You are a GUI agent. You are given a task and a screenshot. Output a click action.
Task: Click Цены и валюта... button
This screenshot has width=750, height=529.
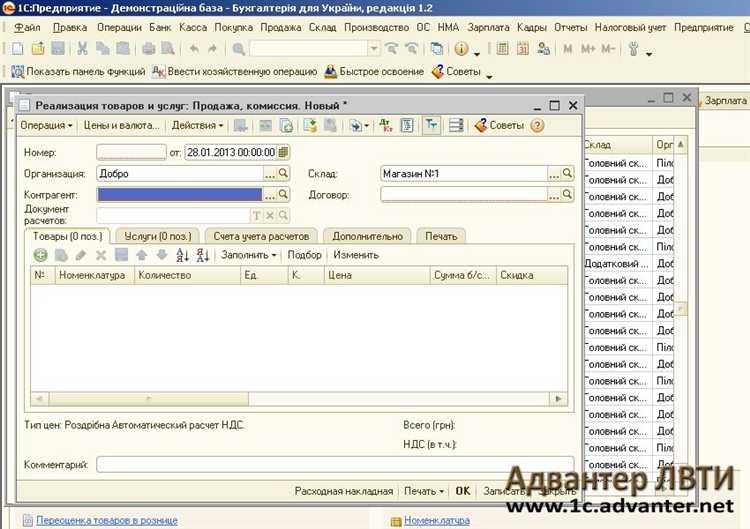(121, 125)
